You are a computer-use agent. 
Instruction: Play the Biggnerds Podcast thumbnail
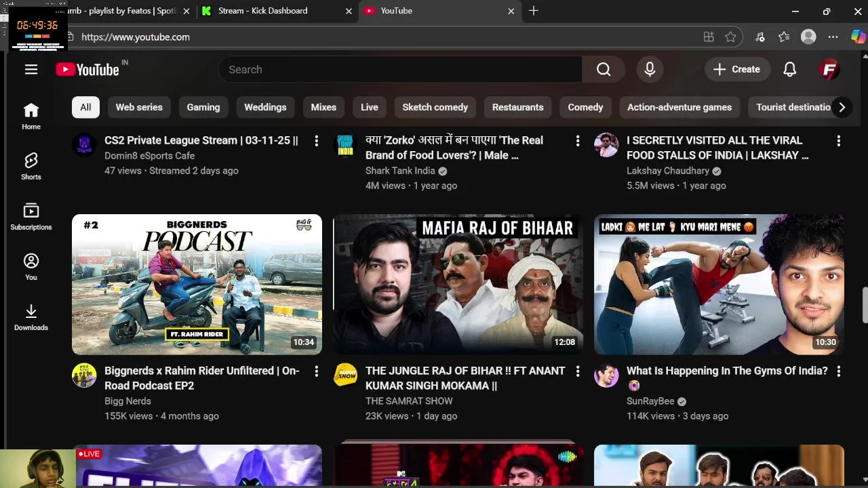click(x=197, y=284)
